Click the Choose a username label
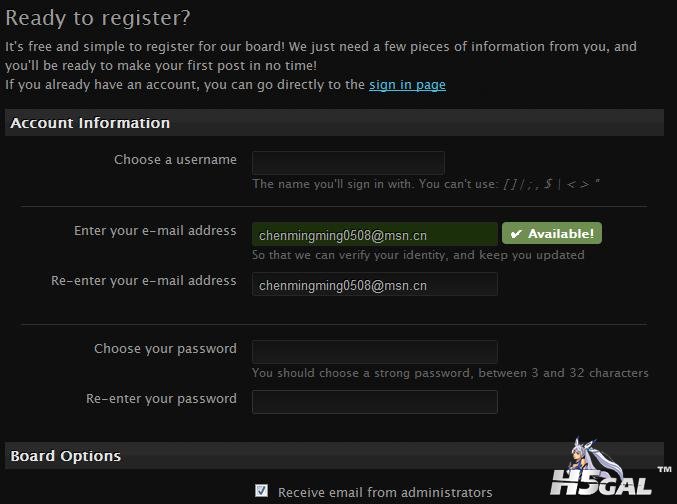This screenshot has height=504, width=677. click(x=175, y=160)
